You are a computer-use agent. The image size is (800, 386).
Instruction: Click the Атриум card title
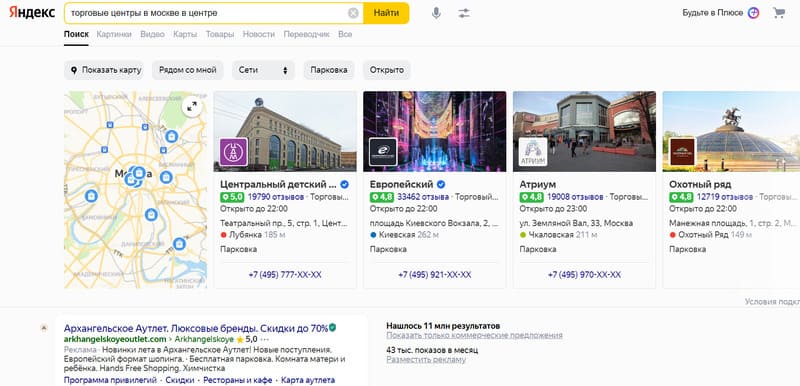[x=538, y=184]
